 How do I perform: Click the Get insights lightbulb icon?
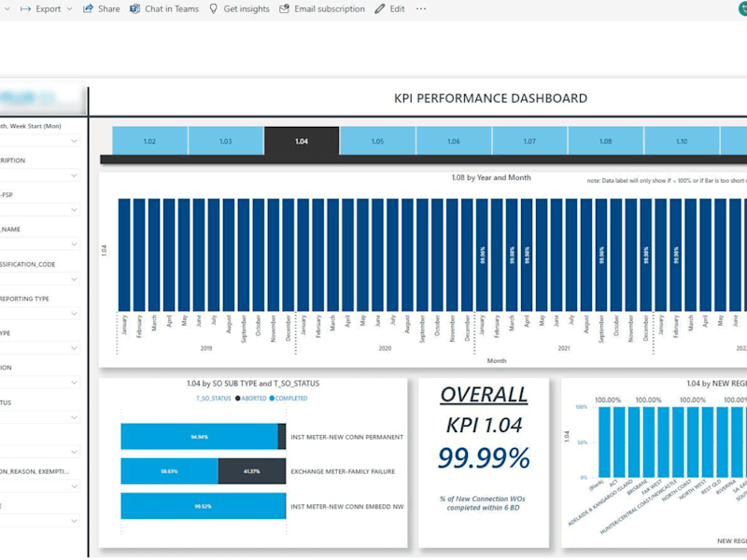[x=214, y=8]
